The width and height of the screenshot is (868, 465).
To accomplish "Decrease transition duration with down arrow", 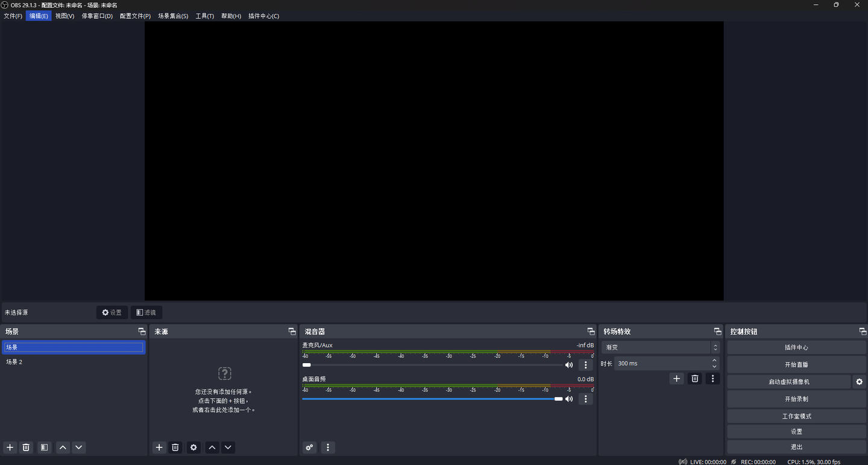I will coord(714,367).
